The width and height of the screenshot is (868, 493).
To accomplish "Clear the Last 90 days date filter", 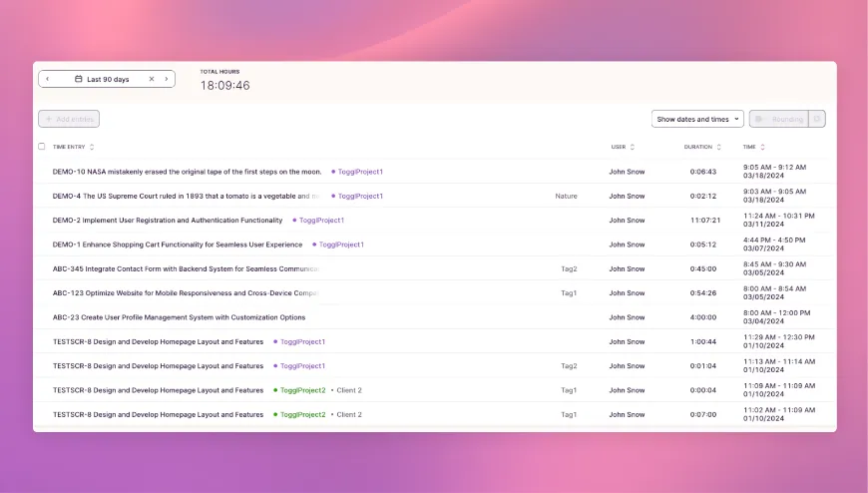I will [x=152, y=79].
